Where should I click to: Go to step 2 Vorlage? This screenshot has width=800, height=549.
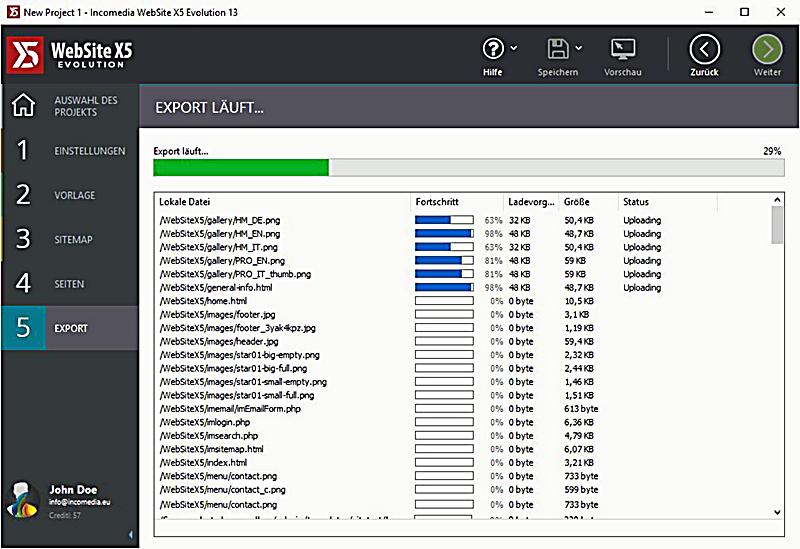[70, 195]
